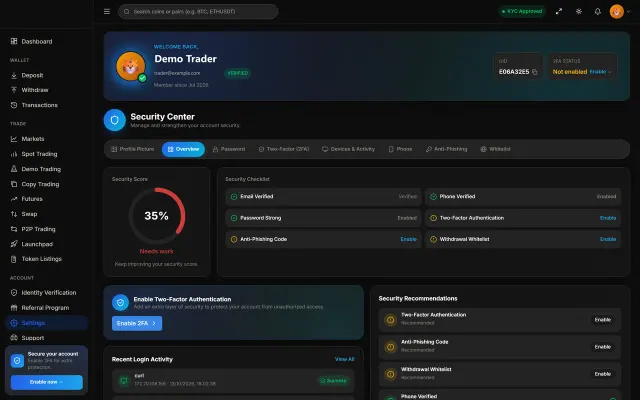Open notifications bell
The width and height of the screenshot is (640, 400).
(x=598, y=11)
